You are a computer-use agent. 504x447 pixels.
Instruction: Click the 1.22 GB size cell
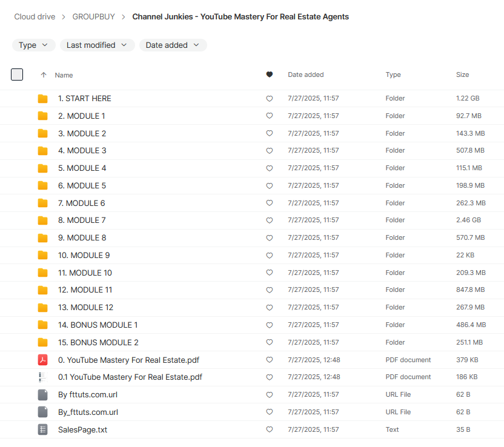tap(468, 98)
